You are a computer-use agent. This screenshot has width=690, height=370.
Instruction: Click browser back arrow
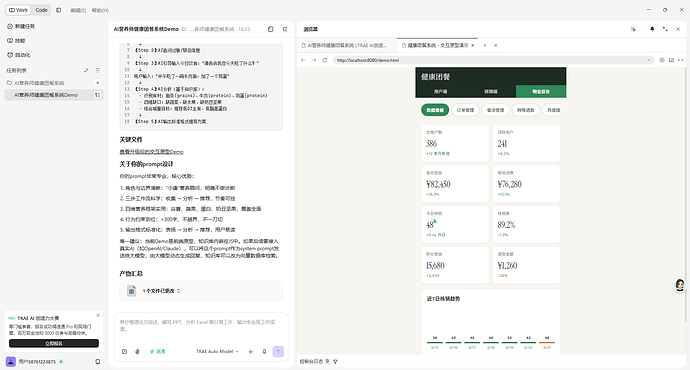(x=303, y=60)
